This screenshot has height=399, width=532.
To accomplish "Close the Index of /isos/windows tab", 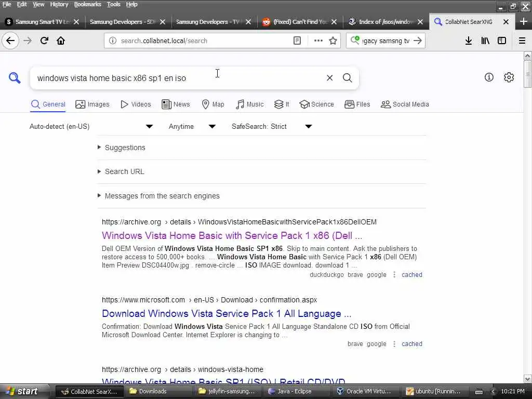I will pos(420,22).
